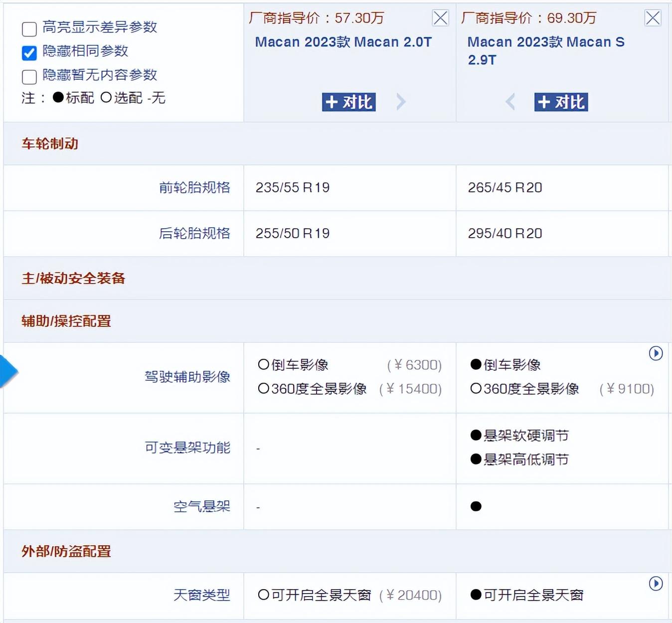Click 天窗类型 parameter label
This screenshot has height=623, width=672.
coord(202,595)
